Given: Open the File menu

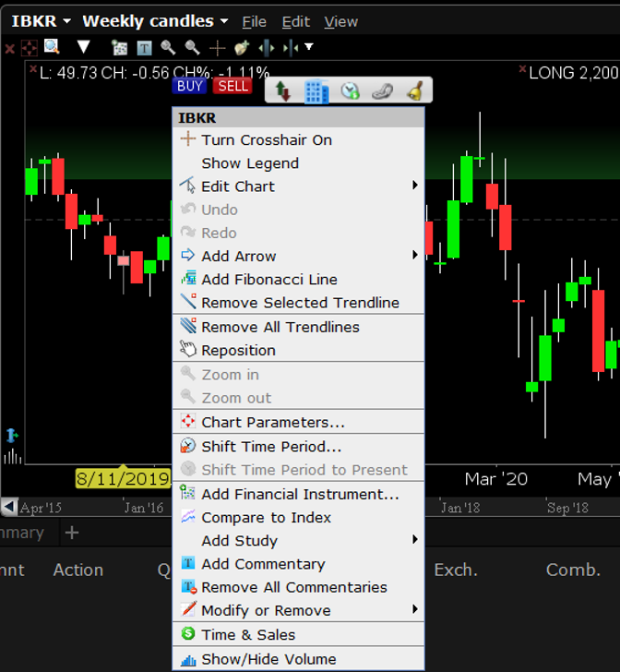Looking at the screenshot, I should (x=254, y=21).
